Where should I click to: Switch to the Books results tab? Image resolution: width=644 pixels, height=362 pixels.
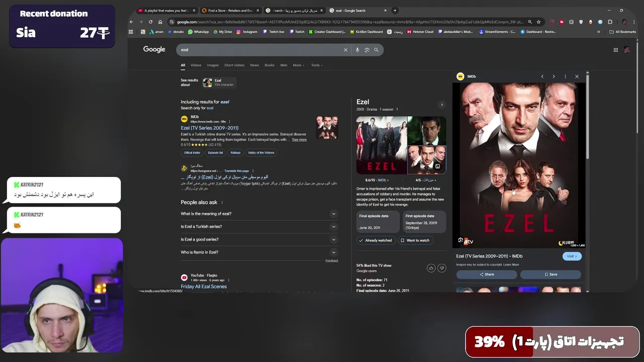pos(270,65)
